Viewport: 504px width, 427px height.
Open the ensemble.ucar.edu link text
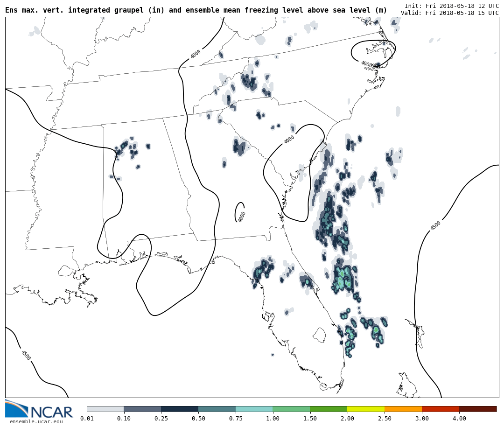[36, 422]
